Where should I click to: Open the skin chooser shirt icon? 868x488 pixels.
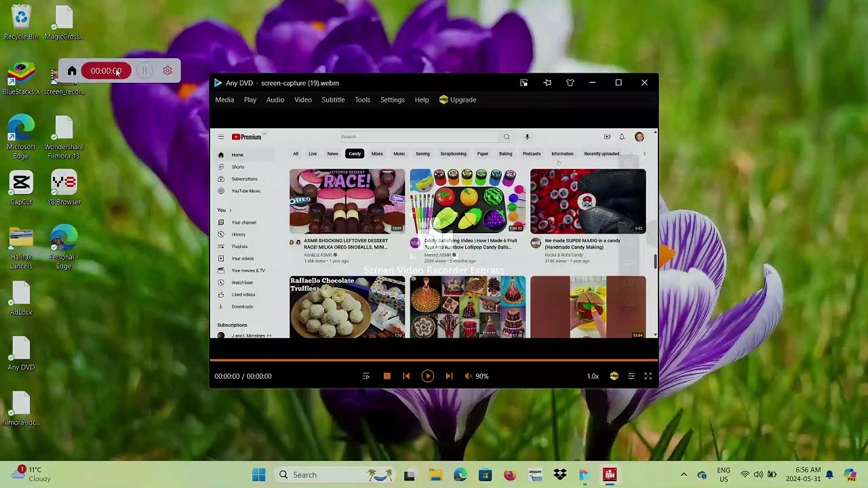click(x=570, y=83)
